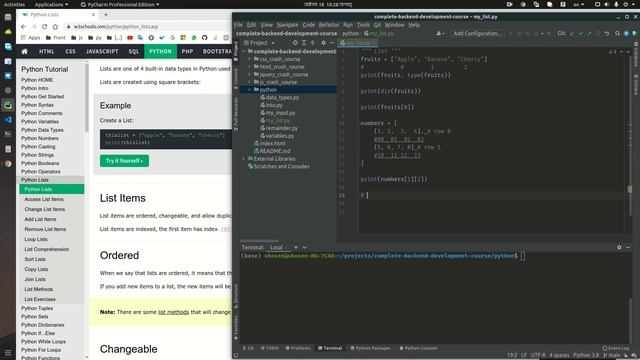Open the PyCharm user account icon dropdown
Viewport: 640px width, 360px height.
click(440, 33)
